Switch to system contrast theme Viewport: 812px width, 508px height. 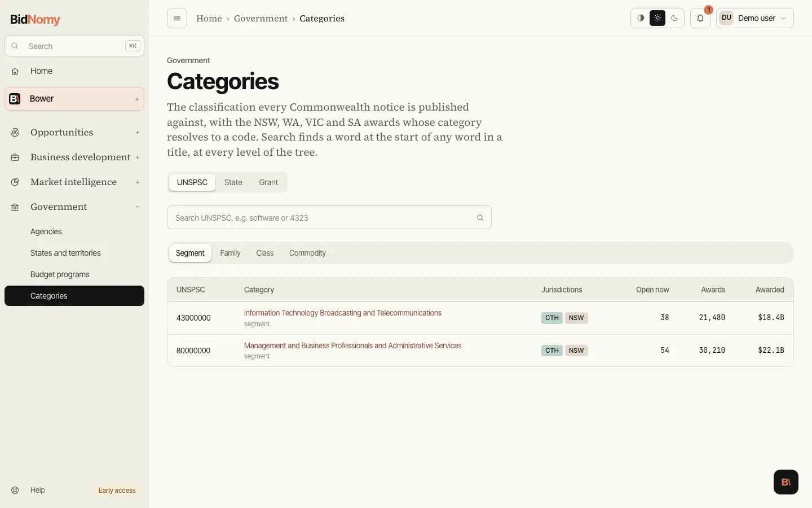(x=641, y=18)
